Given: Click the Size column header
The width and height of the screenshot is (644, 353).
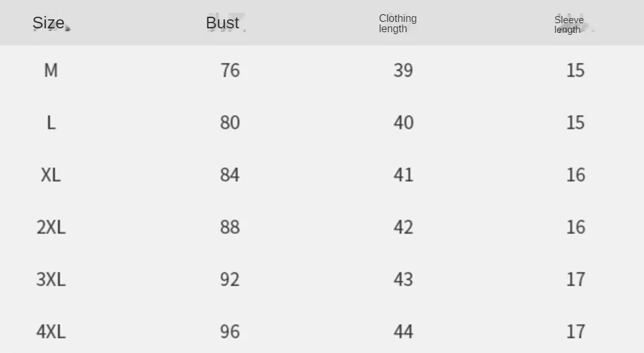Looking at the screenshot, I should pos(48,23).
